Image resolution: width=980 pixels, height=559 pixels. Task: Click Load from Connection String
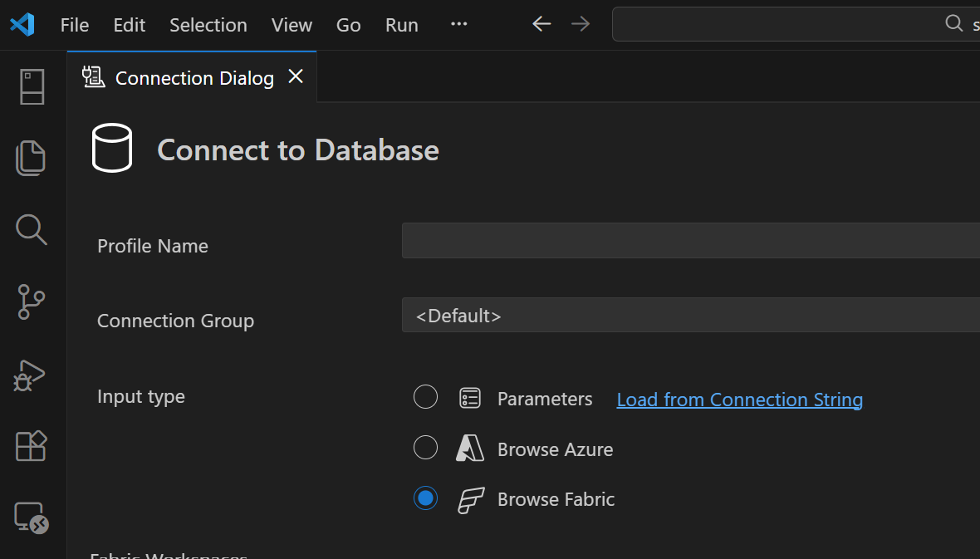pyautogui.click(x=739, y=400)
